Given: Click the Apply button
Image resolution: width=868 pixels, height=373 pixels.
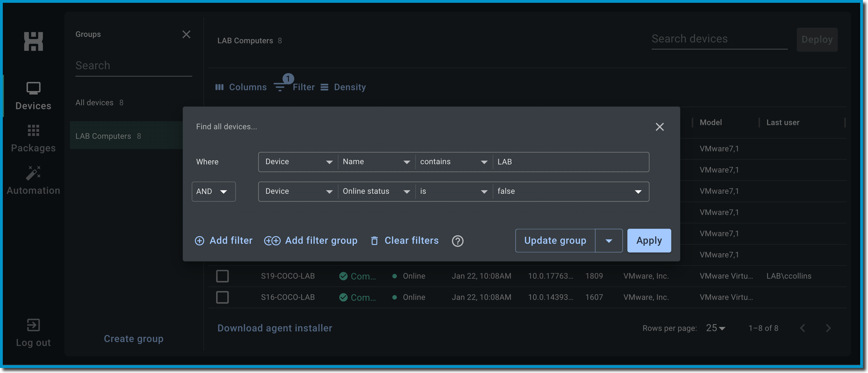Looking at the screenshot, I should tap(649, 241).
